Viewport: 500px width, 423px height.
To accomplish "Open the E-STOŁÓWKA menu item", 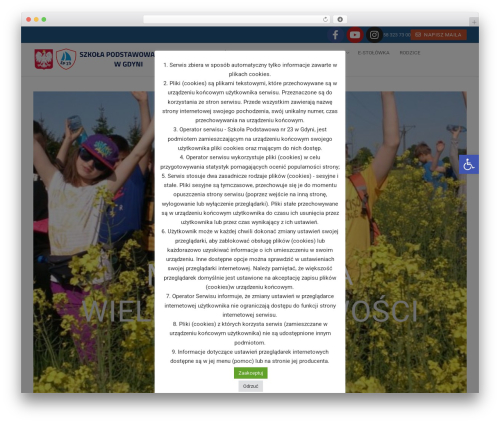I will 373,53.
